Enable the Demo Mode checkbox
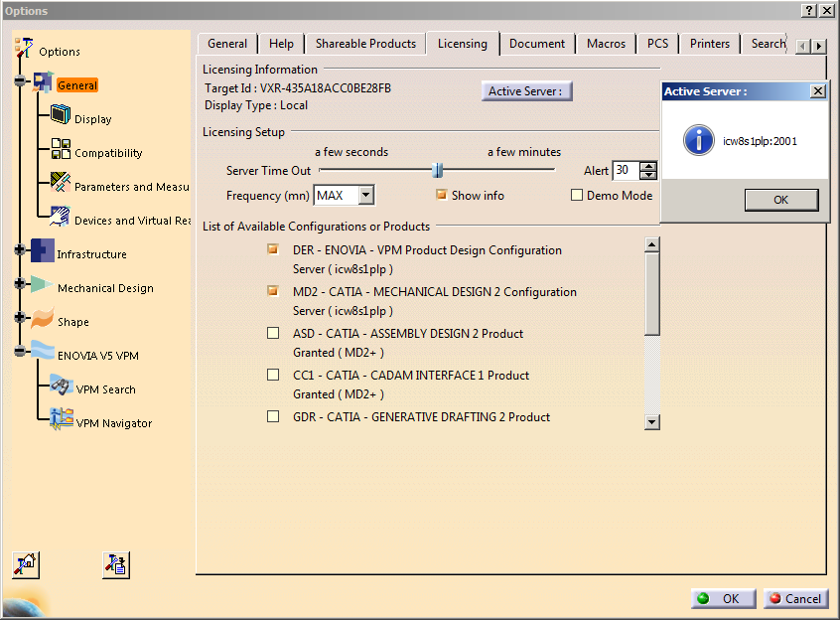 577,196
